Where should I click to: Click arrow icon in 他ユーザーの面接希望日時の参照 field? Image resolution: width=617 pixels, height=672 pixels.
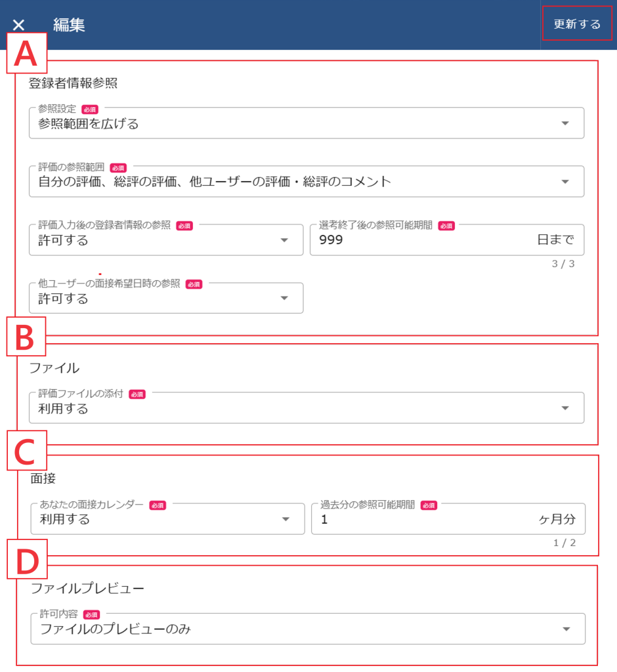point(284,299)
